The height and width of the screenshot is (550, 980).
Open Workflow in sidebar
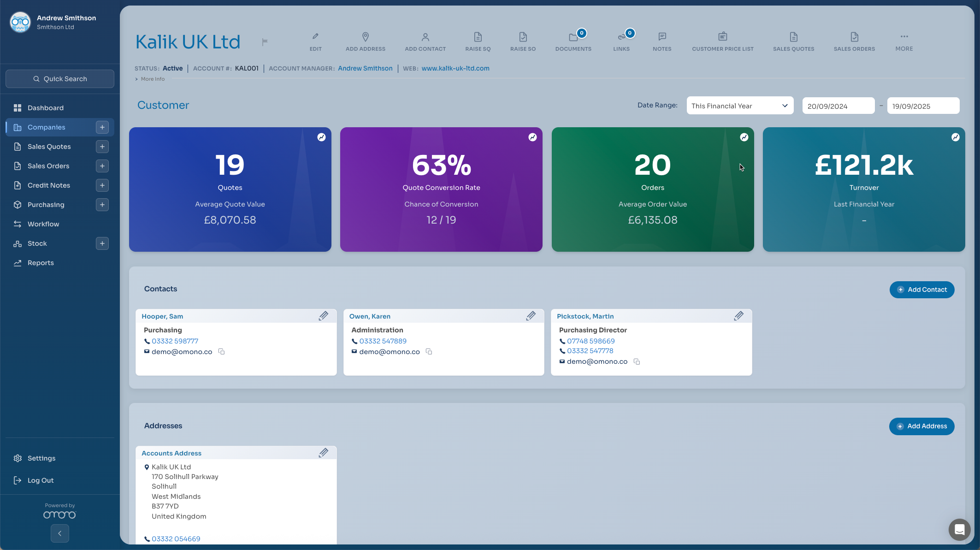[60, 224]
